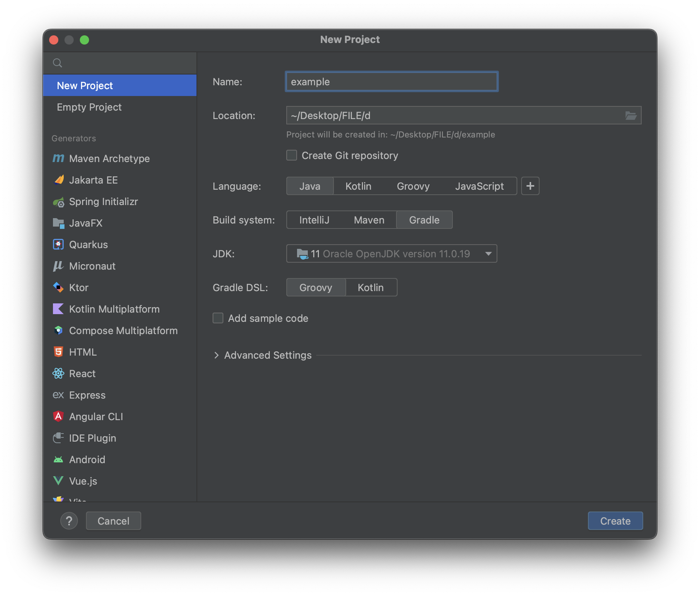Click the Cancel button
700x596 pixels.
coord(113,521)
